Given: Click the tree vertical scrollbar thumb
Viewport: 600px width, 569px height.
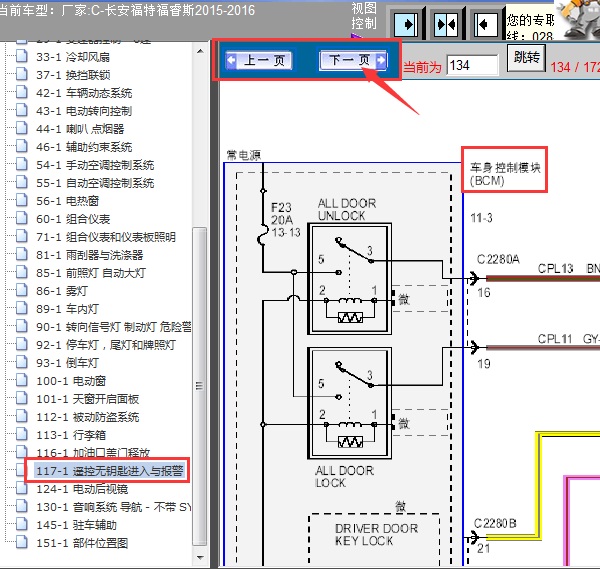Looking at the screenshot, I should (x=200, y=386).
